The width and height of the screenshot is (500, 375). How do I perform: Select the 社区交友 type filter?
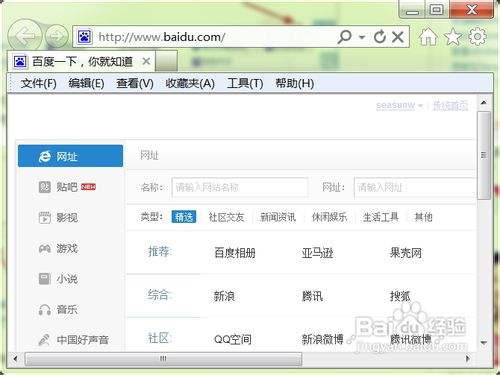[x=226, y=217]
